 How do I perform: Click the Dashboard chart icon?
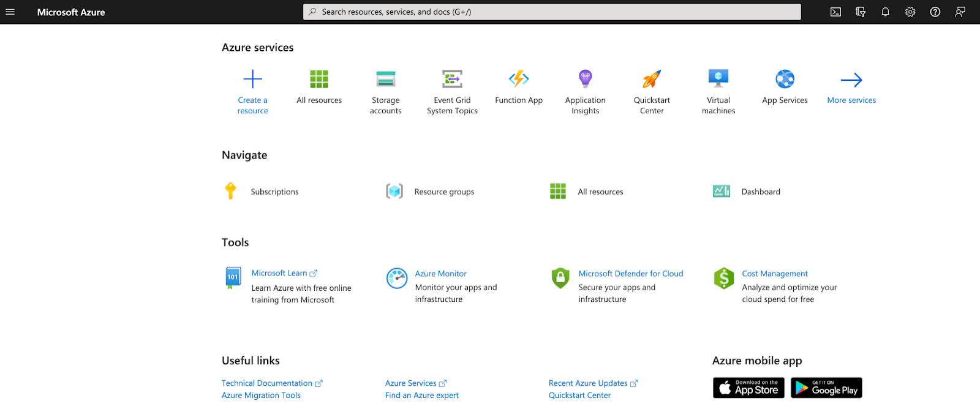coord(722,191)
